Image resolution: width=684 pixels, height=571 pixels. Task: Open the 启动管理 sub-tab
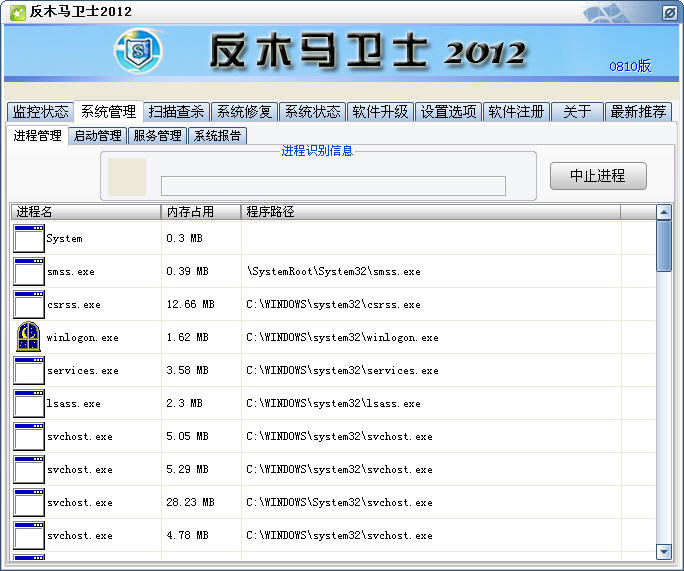click(97, 136)
